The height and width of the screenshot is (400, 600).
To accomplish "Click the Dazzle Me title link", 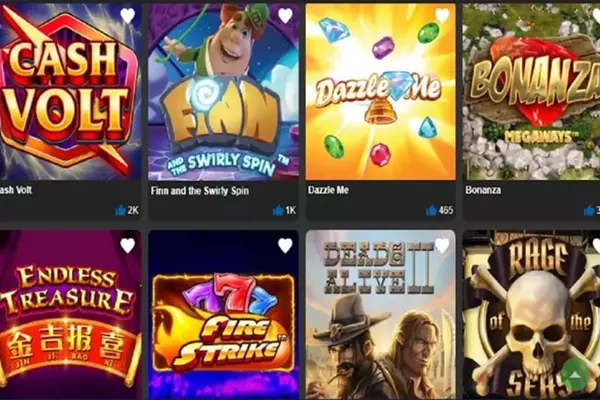I will click(328, 190).
